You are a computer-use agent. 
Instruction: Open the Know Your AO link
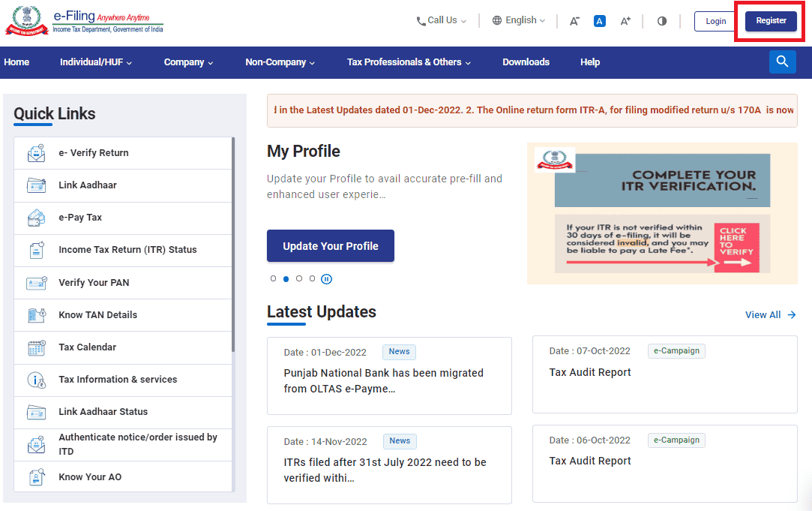coord(123,476)
